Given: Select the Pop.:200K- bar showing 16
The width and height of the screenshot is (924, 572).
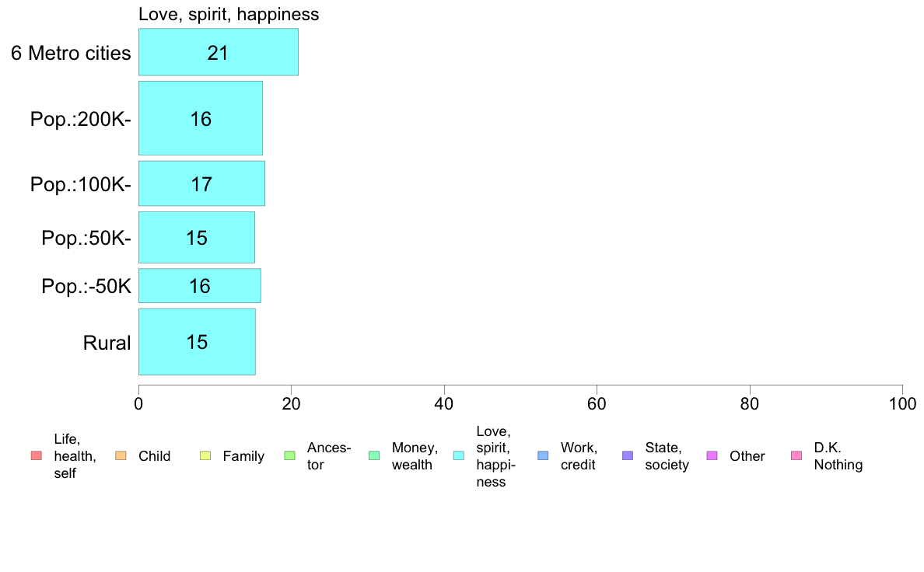Looking at the screenshot, I should point(201,118).
